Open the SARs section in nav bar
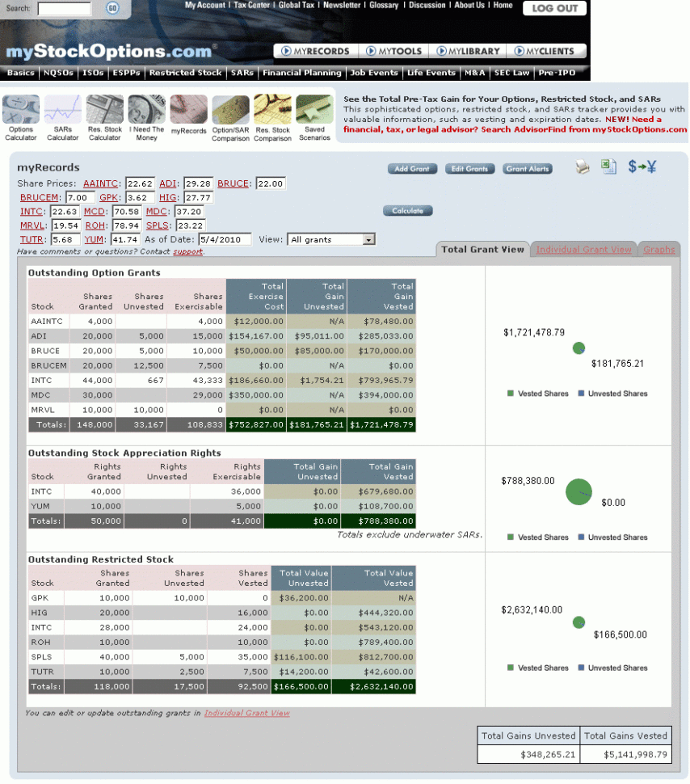The width and height of the screenshot is (690, 784). pos(242,73)
